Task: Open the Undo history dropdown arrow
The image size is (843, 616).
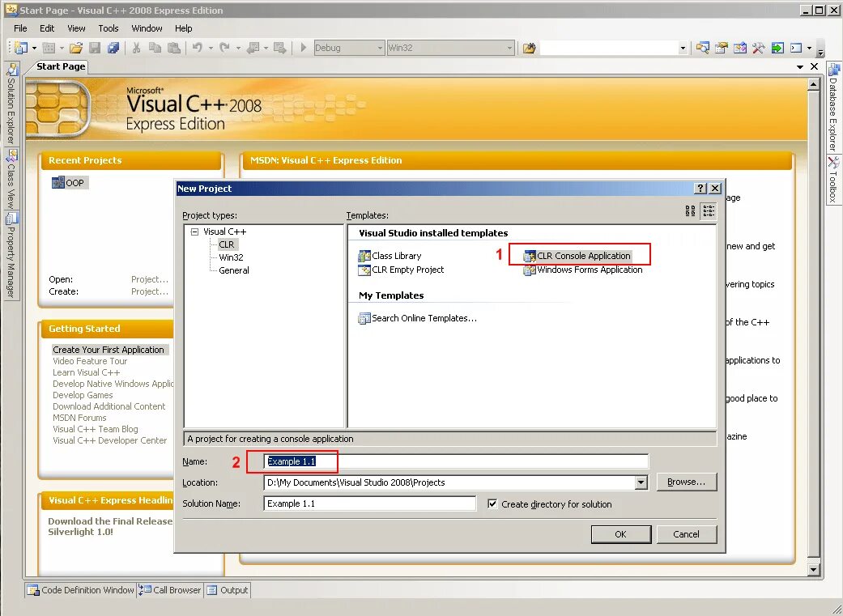Action: pyautogui.click(x=211, y=48)
